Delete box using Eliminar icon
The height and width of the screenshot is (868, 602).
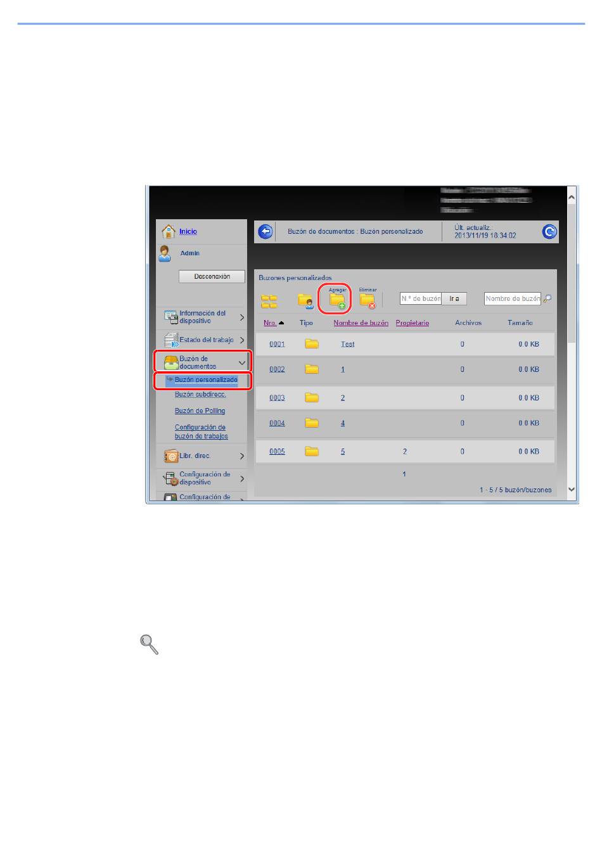(368, 299)
